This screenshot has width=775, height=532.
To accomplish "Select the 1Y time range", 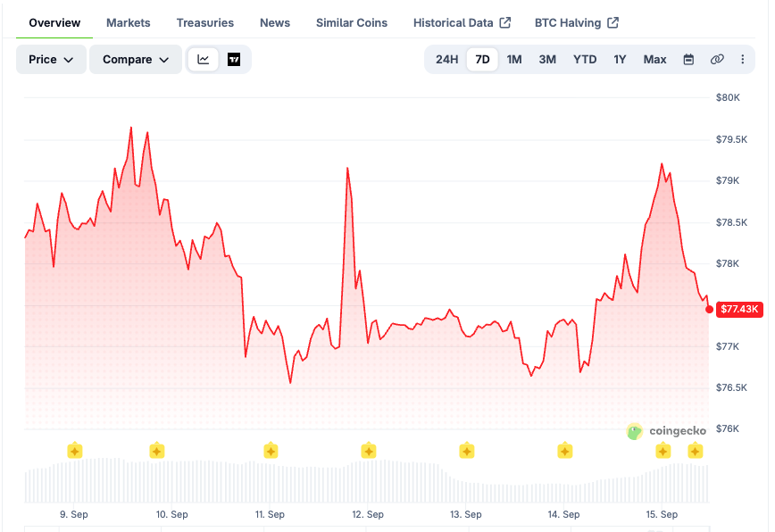I will pos(620,59).
